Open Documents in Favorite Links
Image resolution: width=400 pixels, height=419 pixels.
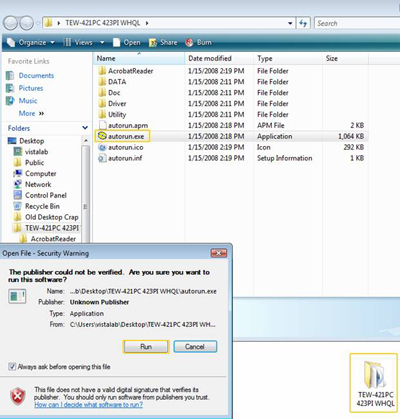coord(36,76)
